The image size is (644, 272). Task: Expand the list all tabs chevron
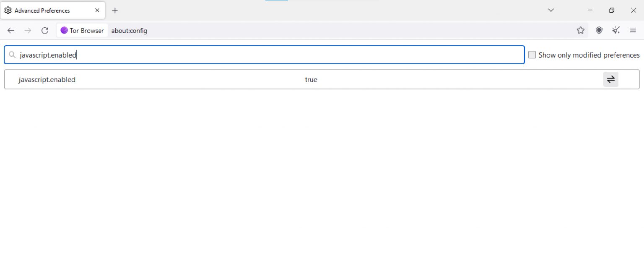551,10
